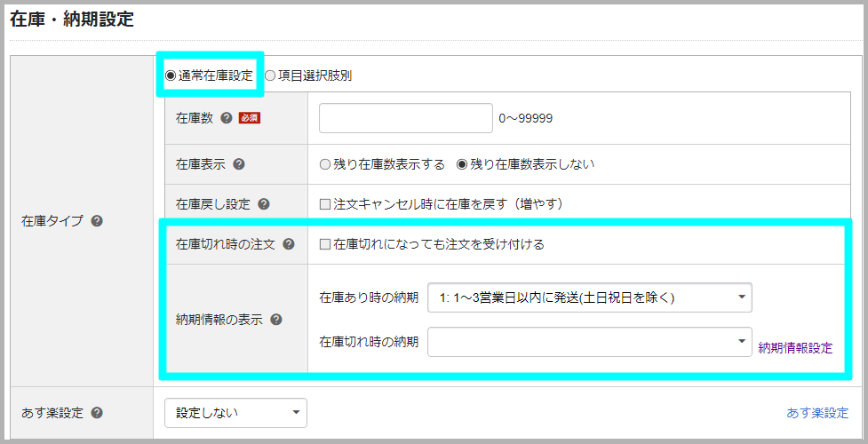This screenshot has height=444, width=868.
Task: Select 通常在庫設定 radio button
Action: [171, 75]
